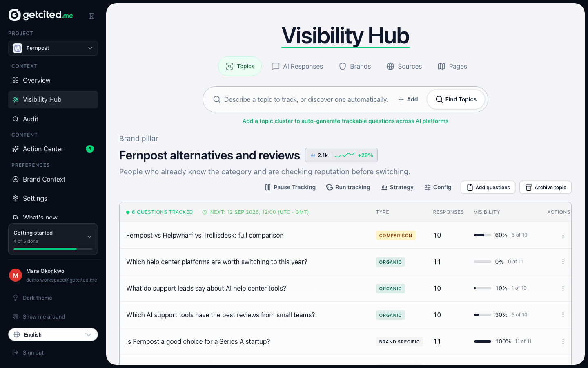
Task: Click the 2.1k volume stat chip
Action: pos(319,155)
